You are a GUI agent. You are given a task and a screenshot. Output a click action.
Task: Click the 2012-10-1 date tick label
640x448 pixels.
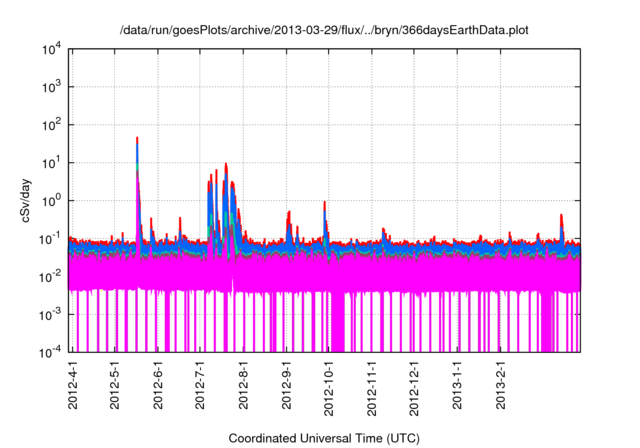point(330,389)
